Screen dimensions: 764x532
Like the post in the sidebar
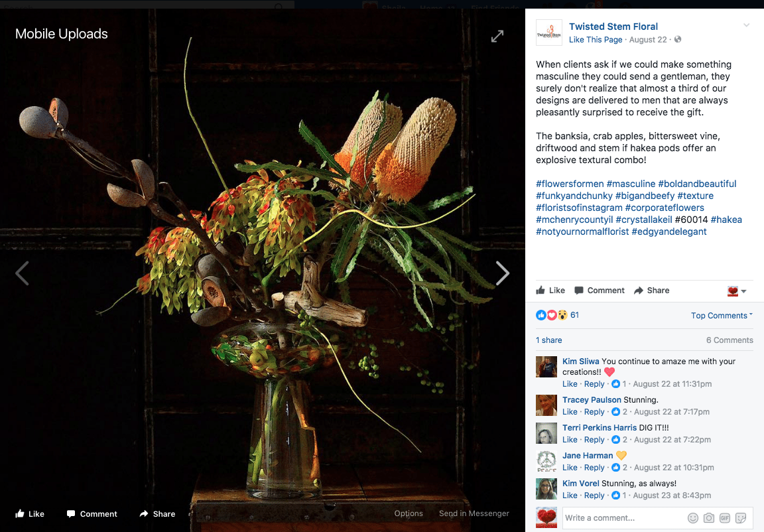pos(550,291)
